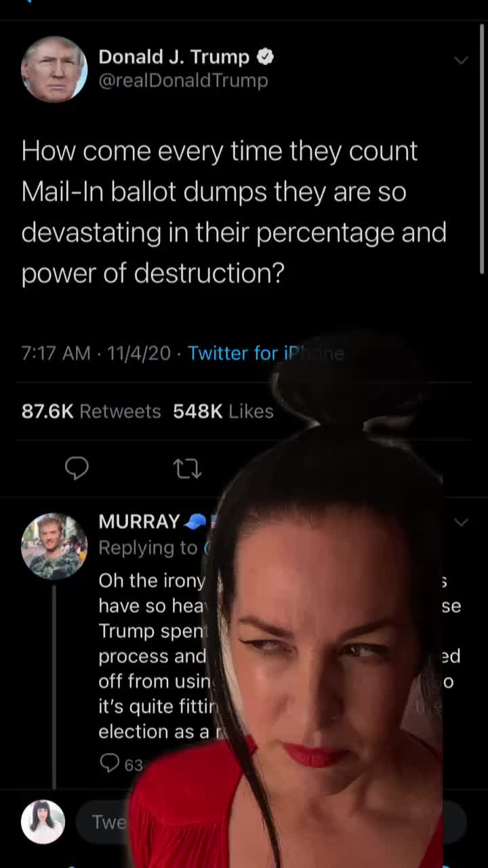Open the MURRAY display name

click(x=139, y=521)
